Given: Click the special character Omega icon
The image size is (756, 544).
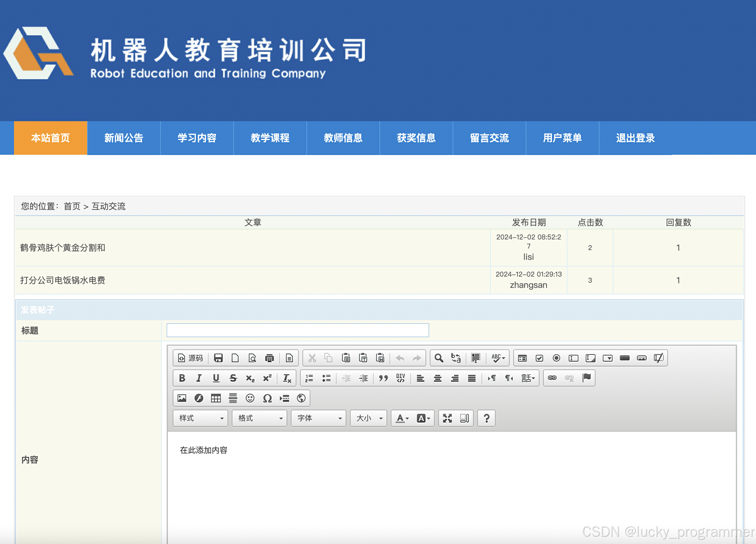Looking at the screenshot, I should pos(267,398).
